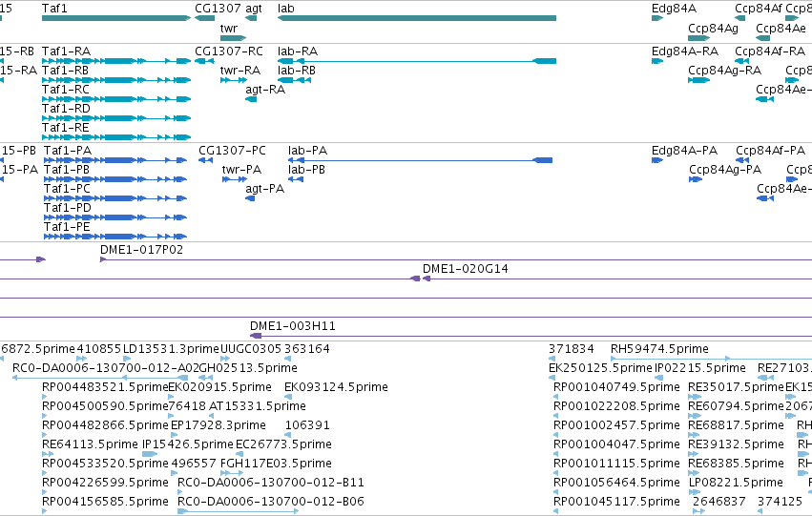Select the agt gene label
The width and height of the screenshot is (812, 516).
tap(253, 9)
